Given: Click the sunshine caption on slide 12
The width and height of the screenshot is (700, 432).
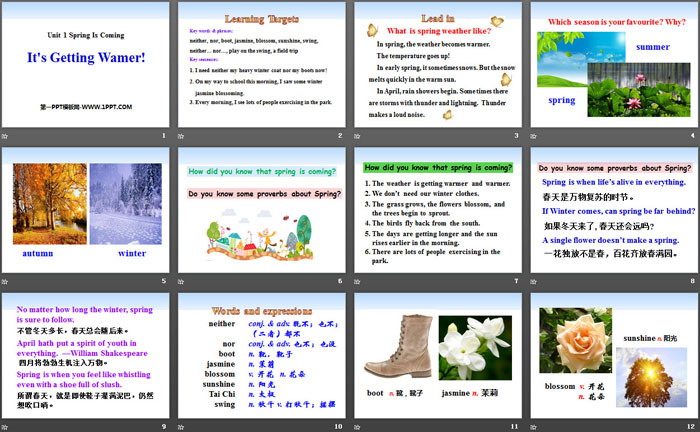Looking at the screenshot, I should pos(650,338).
